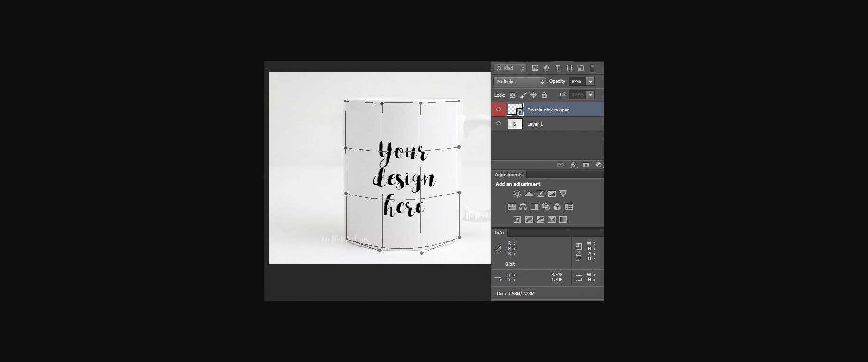Switch to the Adjustments tab

coord(509,175)
